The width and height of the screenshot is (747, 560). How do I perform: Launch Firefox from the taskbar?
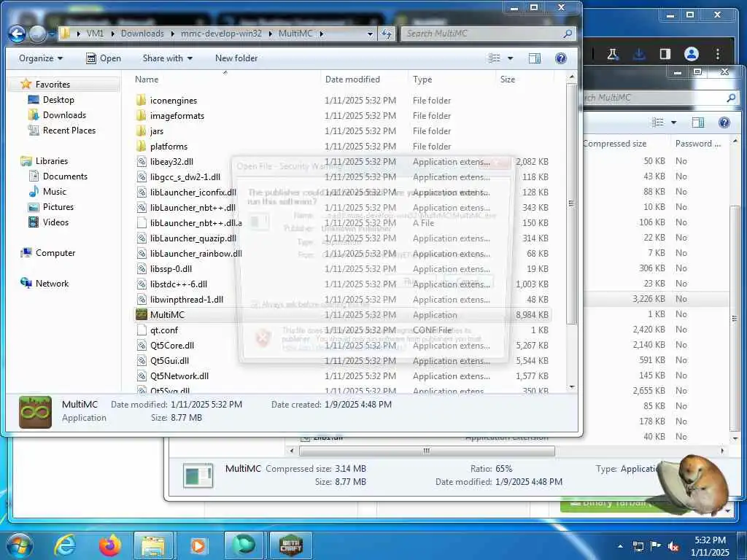pyautogui.click(x=109, y=545)
